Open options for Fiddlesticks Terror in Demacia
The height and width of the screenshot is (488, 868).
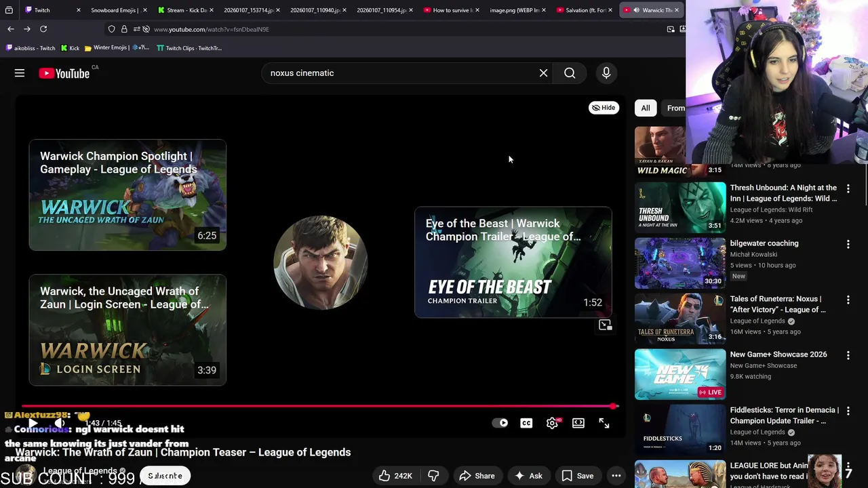click(x=848, y=411)
